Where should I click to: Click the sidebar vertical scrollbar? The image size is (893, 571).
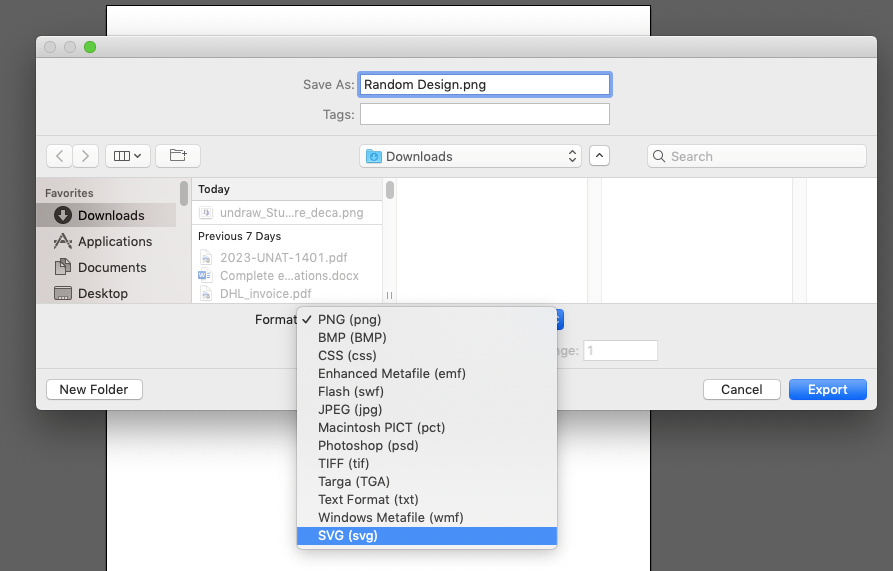coord(184,193)
